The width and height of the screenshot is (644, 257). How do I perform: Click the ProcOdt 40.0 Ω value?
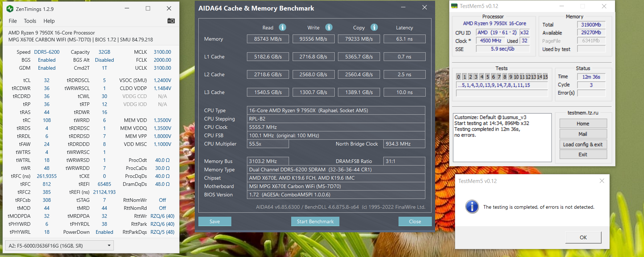point(162,160)
